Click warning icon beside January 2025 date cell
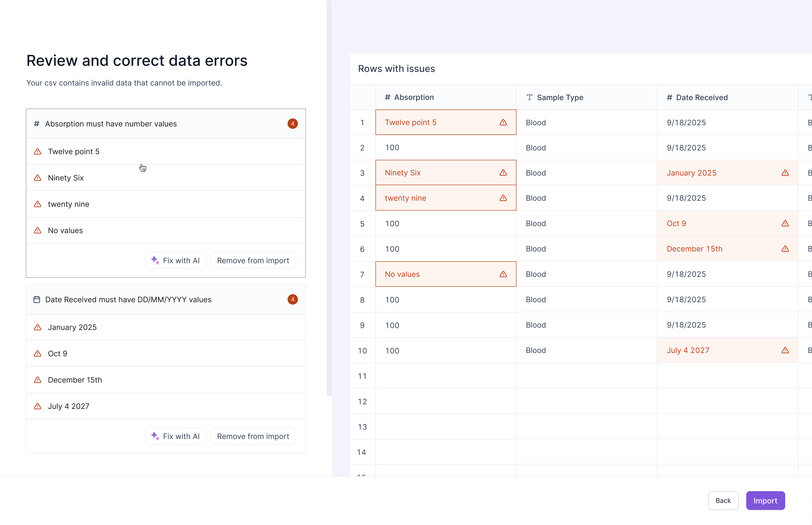This screenshot has width=812, height=525. [785, 173]
